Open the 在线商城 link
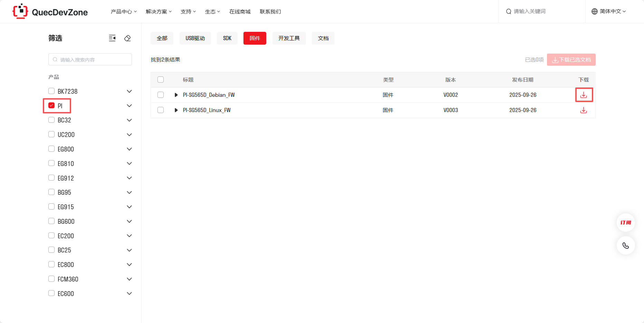644x323 pixels. pos(240,11)
